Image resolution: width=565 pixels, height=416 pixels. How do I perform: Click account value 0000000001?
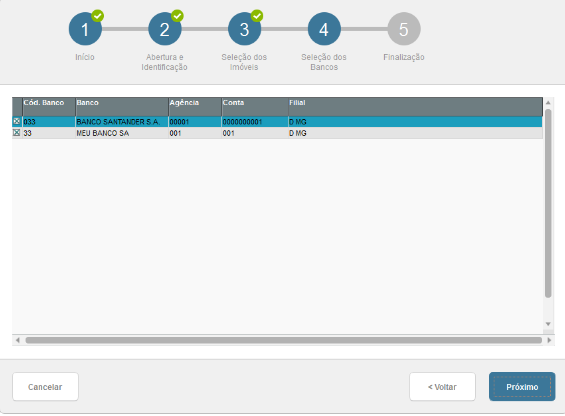click(255, 122)
